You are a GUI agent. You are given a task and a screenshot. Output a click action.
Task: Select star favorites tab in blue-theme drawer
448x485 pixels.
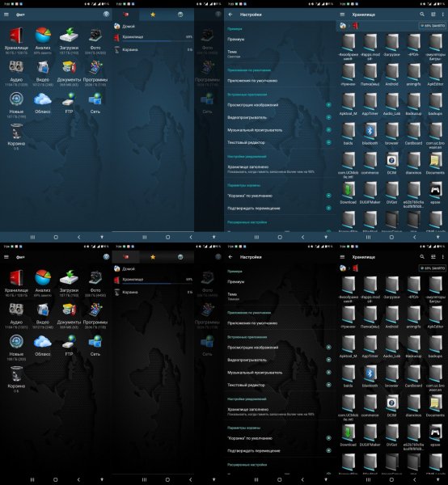coord(153,15)
